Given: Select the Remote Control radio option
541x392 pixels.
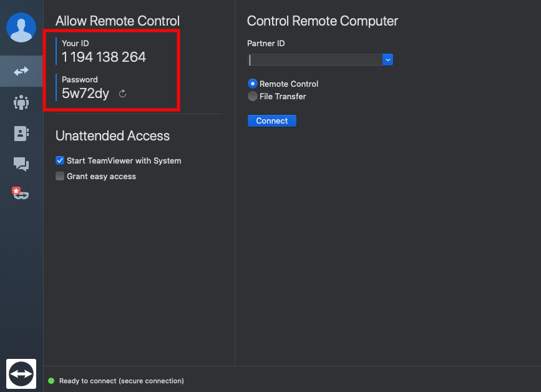Looking at the screenshot, I should 253,84.
